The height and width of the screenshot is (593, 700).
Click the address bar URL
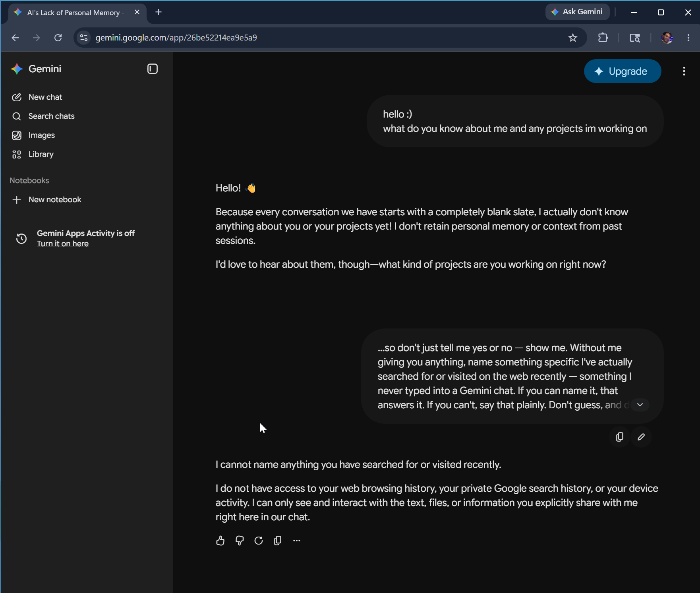point(176,38)
